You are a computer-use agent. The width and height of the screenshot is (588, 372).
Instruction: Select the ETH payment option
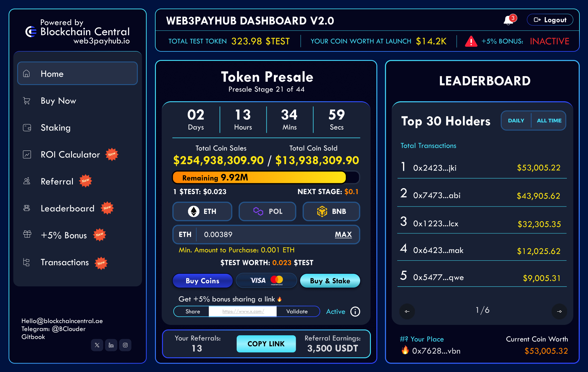click(x=202, y=211)
